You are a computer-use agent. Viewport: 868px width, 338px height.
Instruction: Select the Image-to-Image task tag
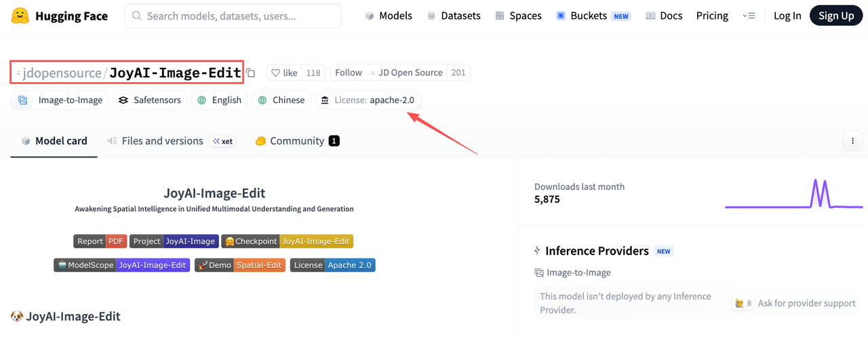[60, 100]
